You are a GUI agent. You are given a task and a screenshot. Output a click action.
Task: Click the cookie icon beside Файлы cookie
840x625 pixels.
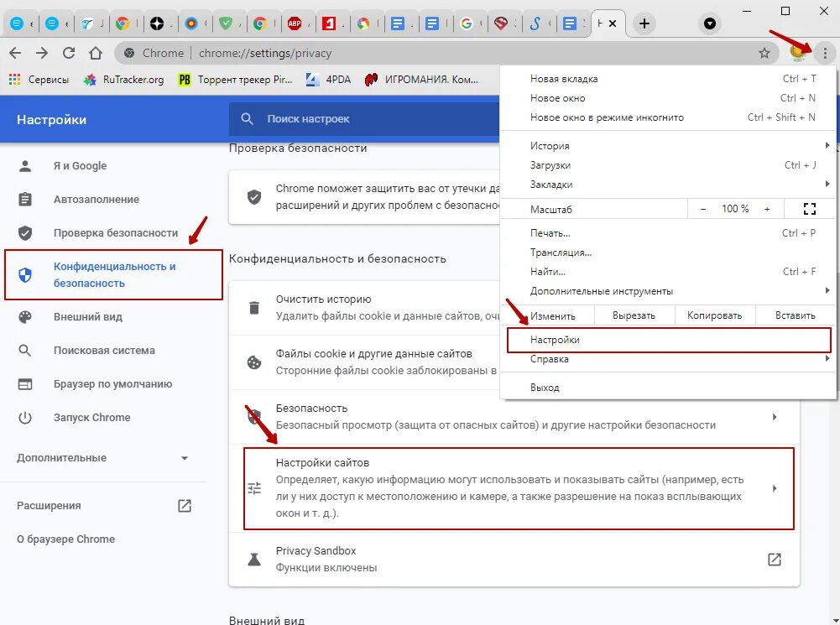254,362
